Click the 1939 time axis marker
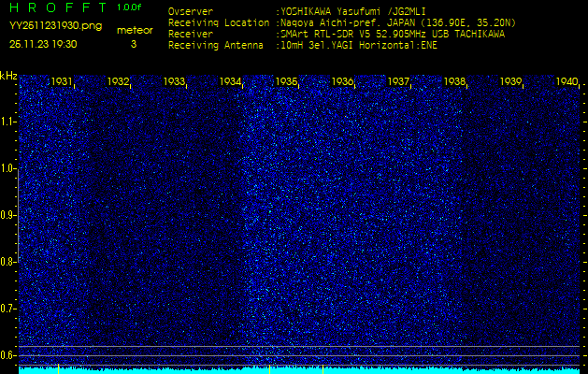588x374 pixels. (510, 81)
